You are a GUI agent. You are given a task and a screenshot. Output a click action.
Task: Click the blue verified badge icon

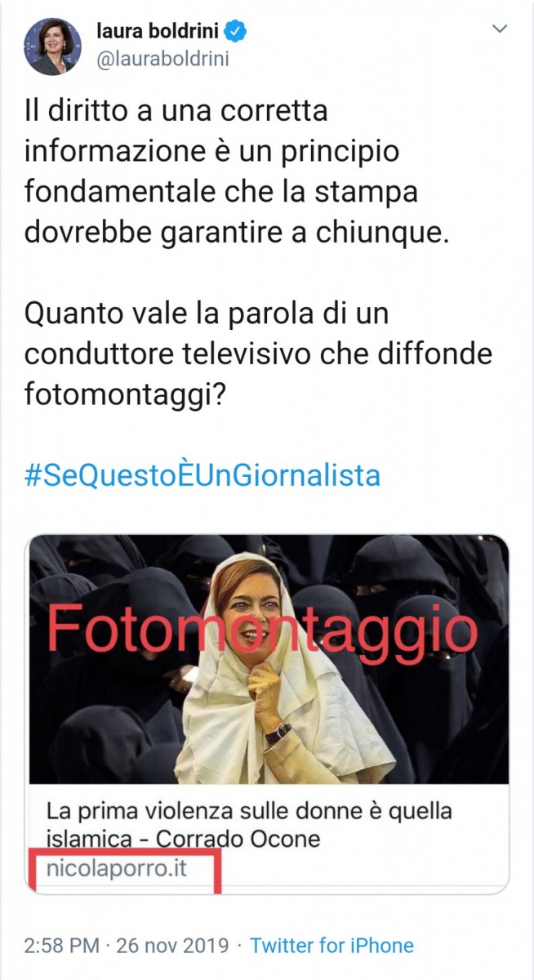click(x=237, y=32)
